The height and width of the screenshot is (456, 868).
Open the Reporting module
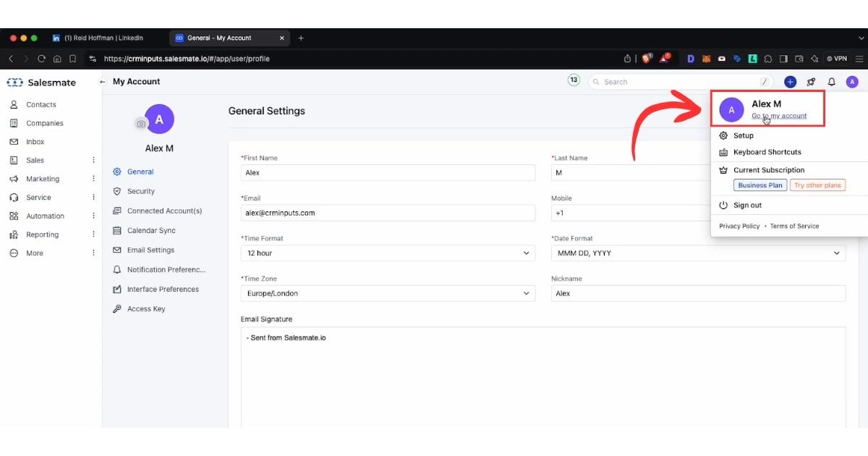42,235
